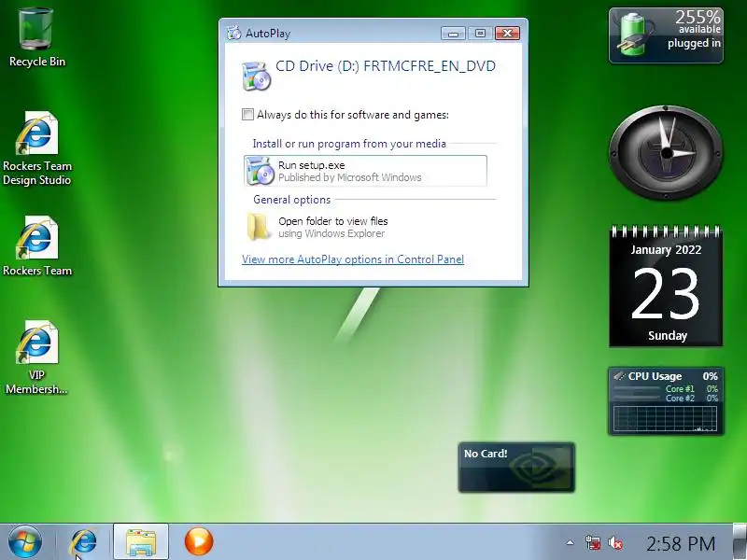Image resolution: width=747 pixels, height=560 pixels.
Task: Click the CD Drive (D:) FRTMCFRE_EN_DVD title
Action: 386,65
